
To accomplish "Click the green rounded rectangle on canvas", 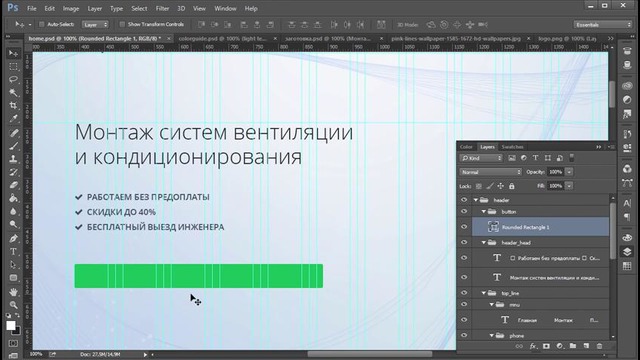I will coord(198,276).
